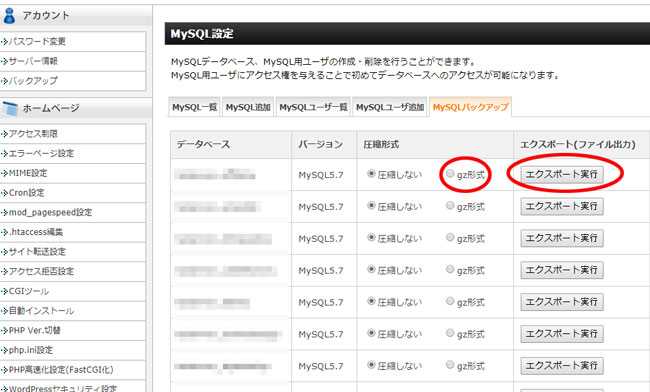650x392 pixels.
Task: Choose gz形式 in the second database row
Action: tap(450, 205)
